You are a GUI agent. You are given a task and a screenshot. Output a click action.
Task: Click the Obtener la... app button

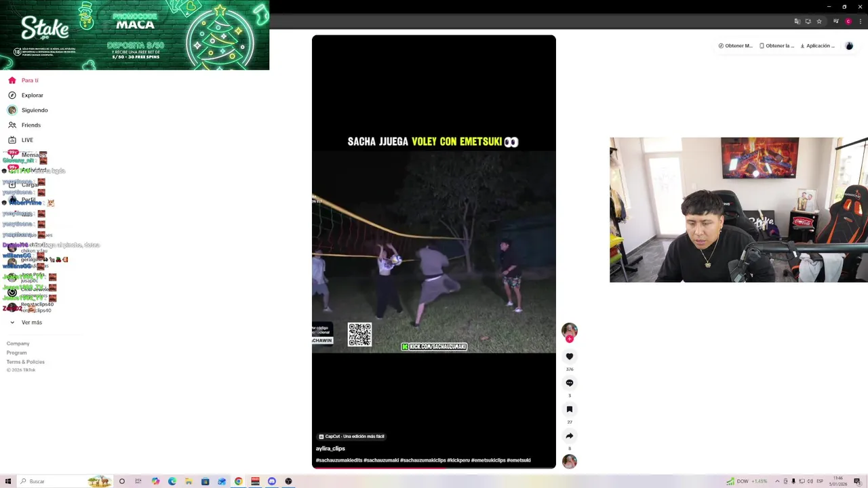point(776,46)
